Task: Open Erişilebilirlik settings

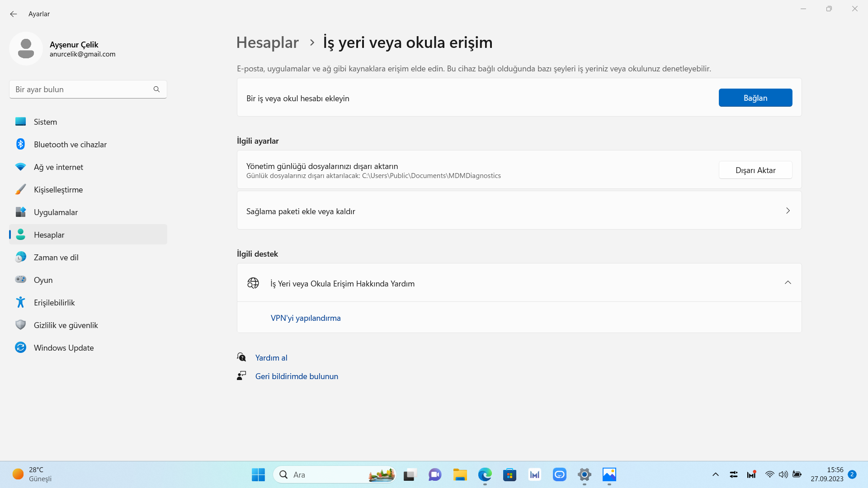Action: pos(54,303)
